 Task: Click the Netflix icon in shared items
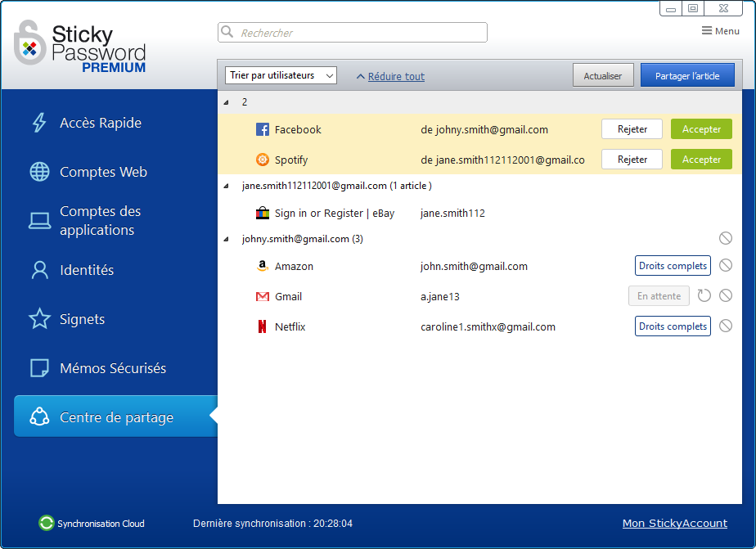point(263,326)
